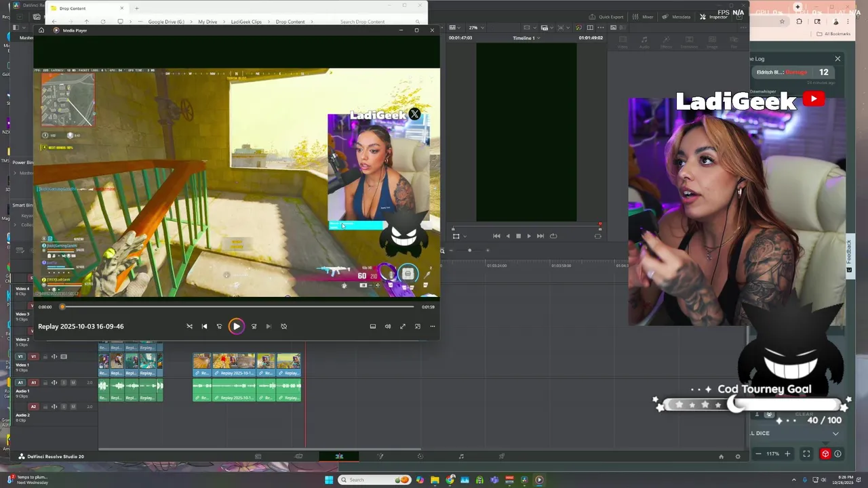Open Media Player more options menu
This screenshot has height=488, width=868.
pos(432,326)
